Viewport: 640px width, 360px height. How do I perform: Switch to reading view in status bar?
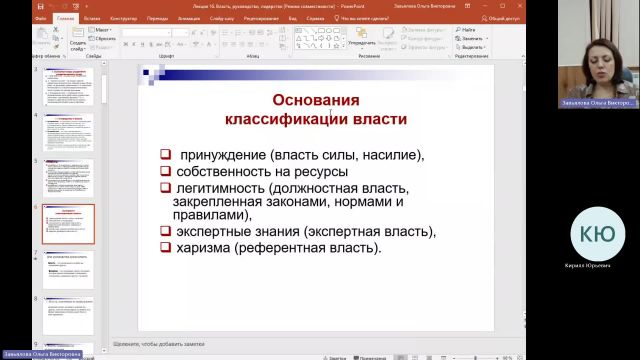pyautogui.click(x=429, y=358)
